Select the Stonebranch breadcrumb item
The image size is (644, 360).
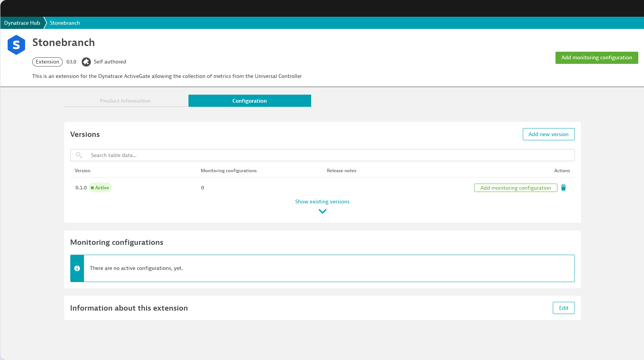(x=65, y=23)
